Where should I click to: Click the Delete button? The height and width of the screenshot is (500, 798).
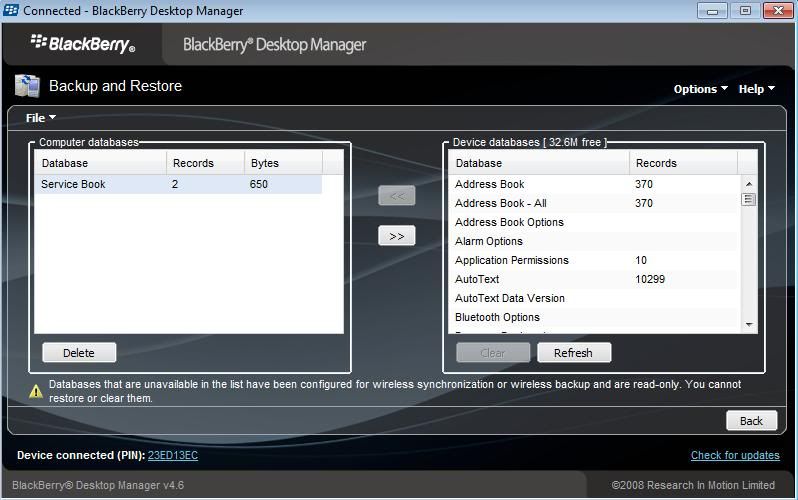(79, 352)
